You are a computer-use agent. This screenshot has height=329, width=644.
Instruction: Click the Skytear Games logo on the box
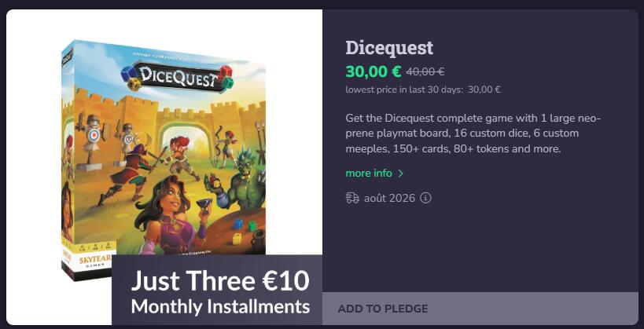[x=89, y=261]
